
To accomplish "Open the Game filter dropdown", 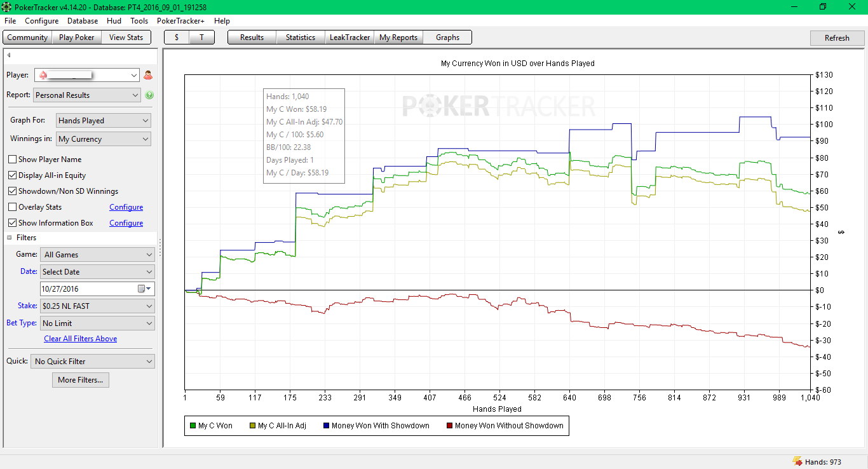I will point(97,255).
